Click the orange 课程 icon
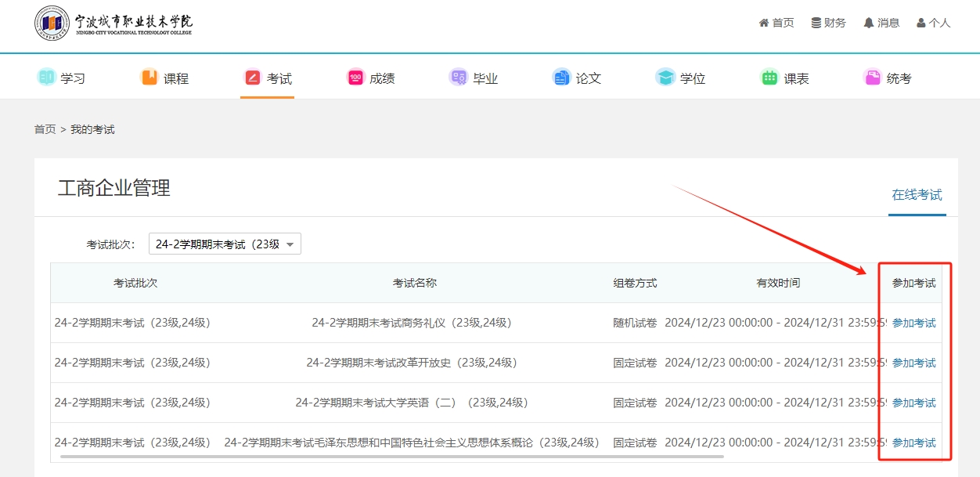Screen dimensions: 980x477 149,78
